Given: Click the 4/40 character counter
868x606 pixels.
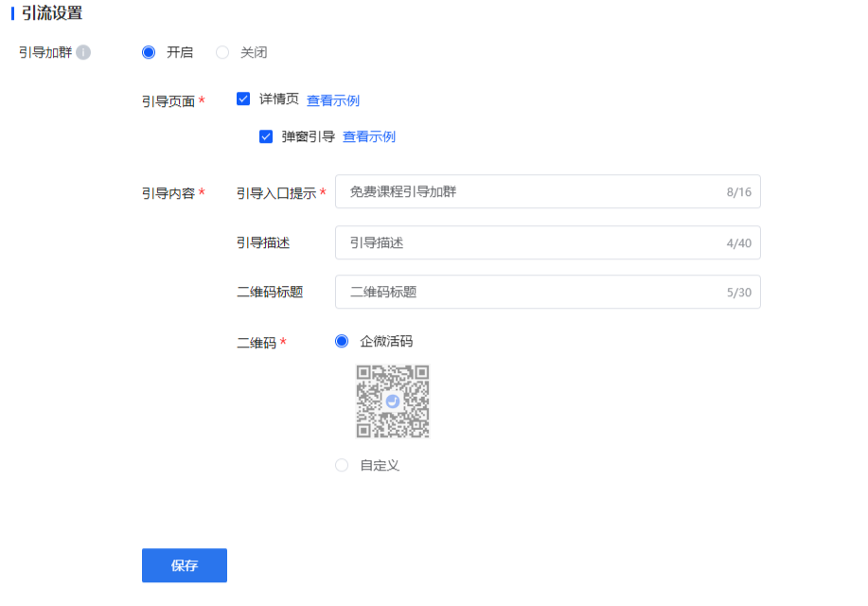Looking at the screenshot, I should 739,243.
